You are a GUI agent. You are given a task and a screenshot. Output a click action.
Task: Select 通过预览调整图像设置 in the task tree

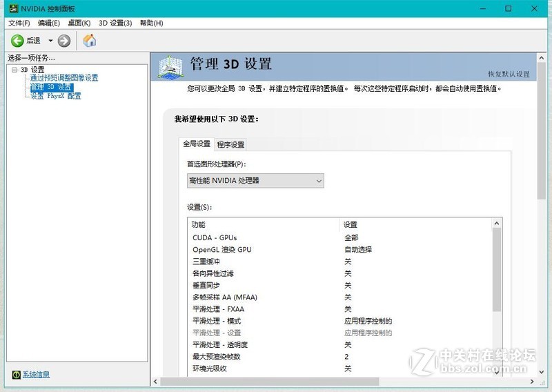click(64, 78)
